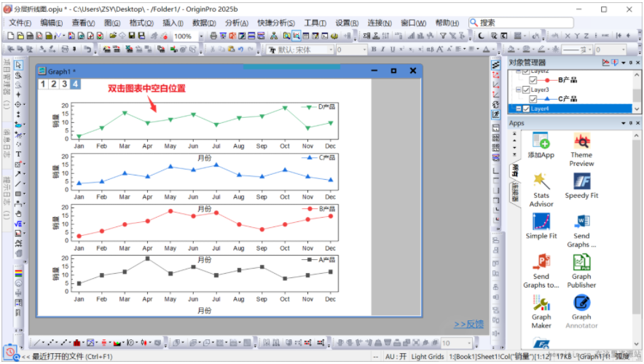Viewport: 644px width, 364px height.
Task: Switch to layer 2 button in Graph1
Action: (54, 84)
